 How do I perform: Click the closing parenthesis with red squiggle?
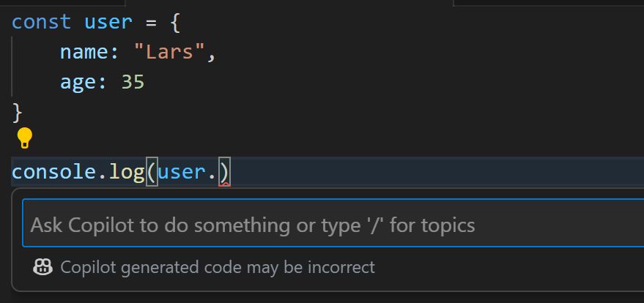(224, 172)
